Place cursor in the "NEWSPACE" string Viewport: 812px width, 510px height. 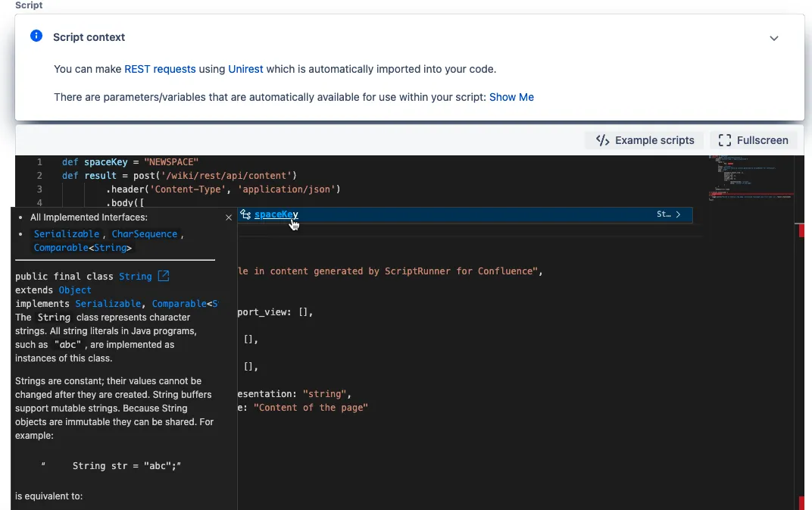(x=171, y=162)
